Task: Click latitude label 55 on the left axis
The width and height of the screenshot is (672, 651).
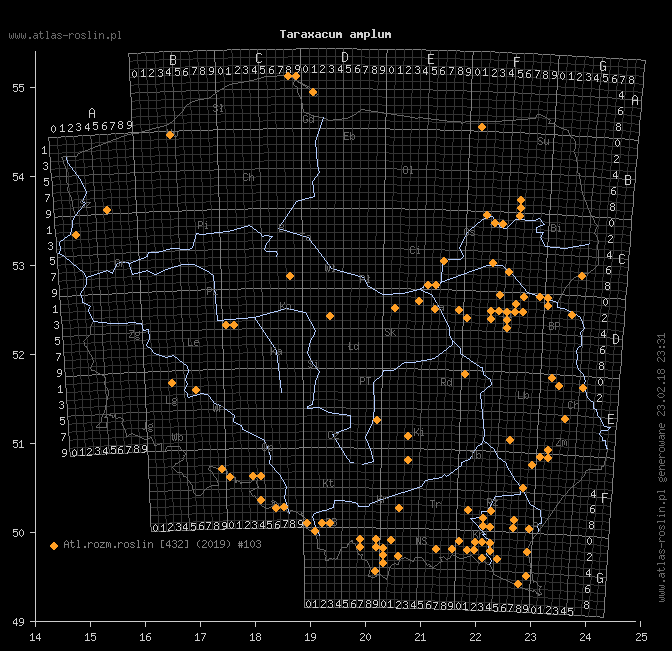Action: 18,88
